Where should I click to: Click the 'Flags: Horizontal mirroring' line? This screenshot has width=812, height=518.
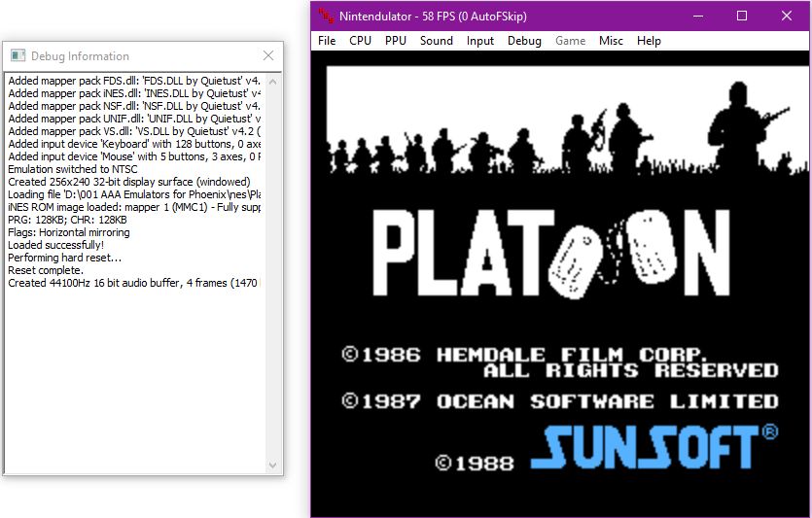pos(69,232)
